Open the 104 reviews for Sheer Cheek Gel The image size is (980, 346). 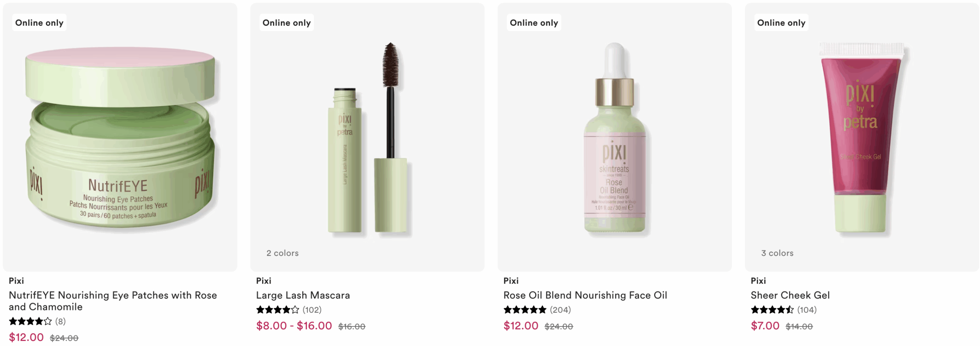(x=807, y=310)
